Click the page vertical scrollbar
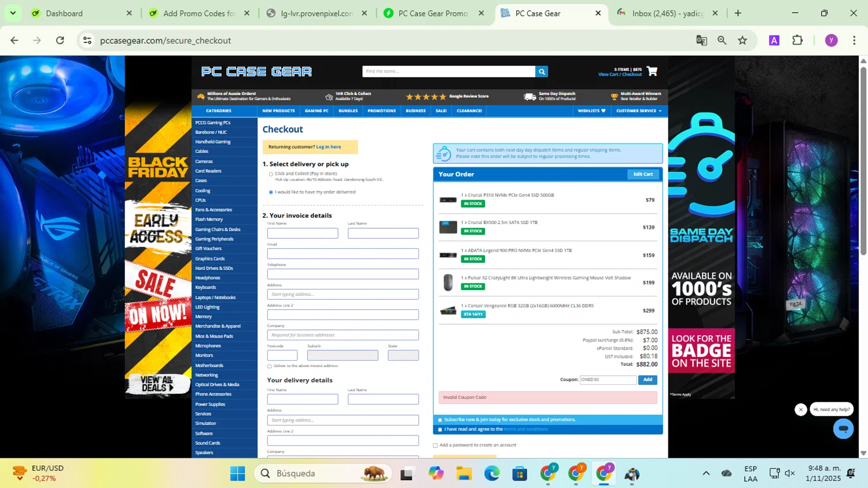 863,162
